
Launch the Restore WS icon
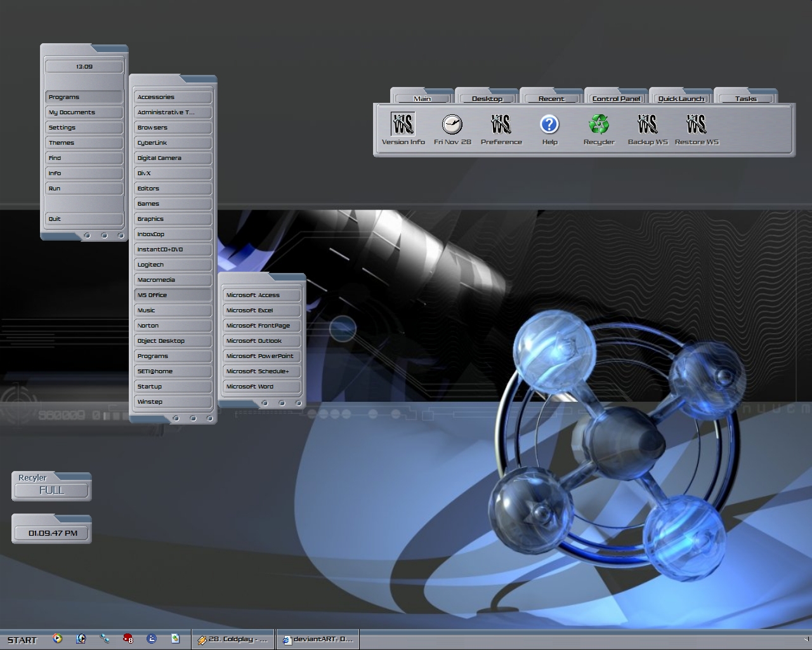[697, 124]
